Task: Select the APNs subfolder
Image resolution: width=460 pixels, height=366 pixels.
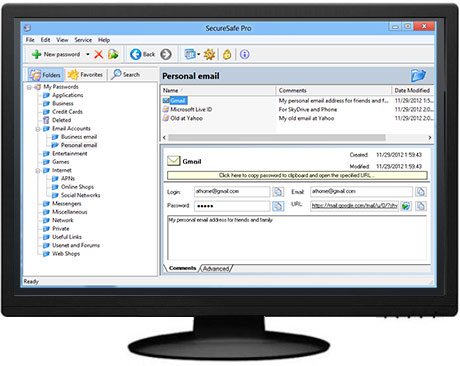Action: (x=68, y=179)
